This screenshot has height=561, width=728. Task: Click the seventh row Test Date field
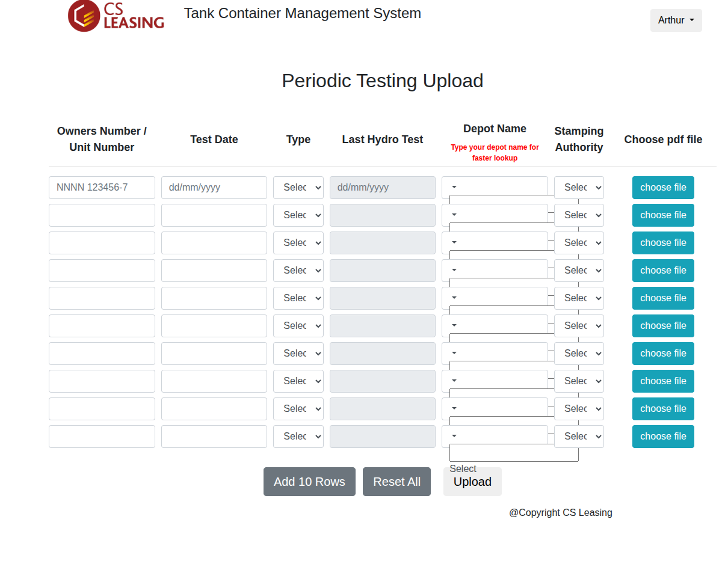[x=214, y=354]
